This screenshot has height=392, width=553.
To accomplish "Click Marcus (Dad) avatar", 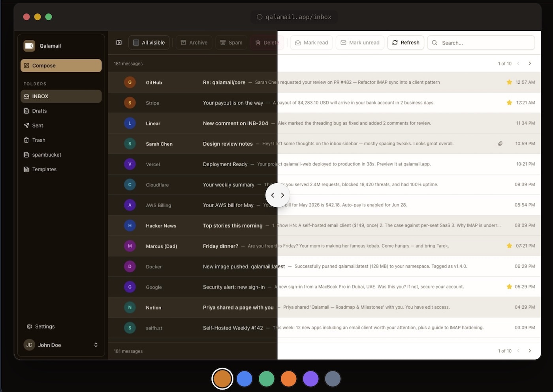I will pyautogui.click(x=130, y=246).
